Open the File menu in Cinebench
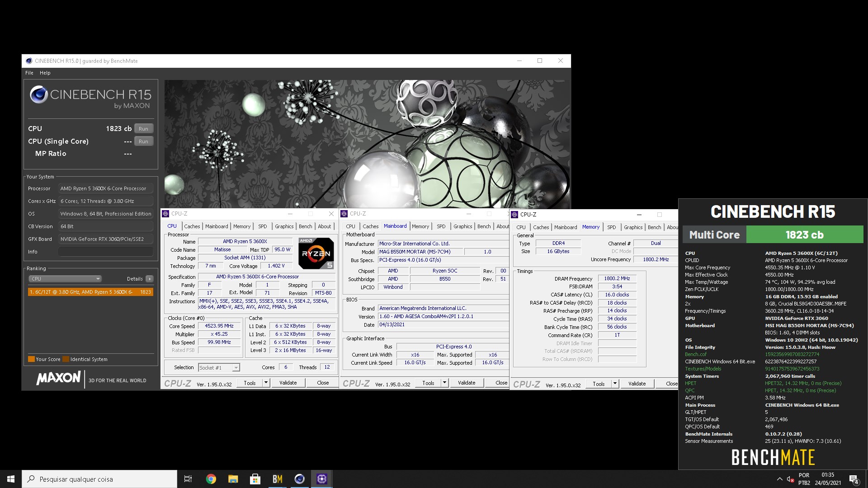The height and width of the screenshot is (488, 868). [29, 73]
